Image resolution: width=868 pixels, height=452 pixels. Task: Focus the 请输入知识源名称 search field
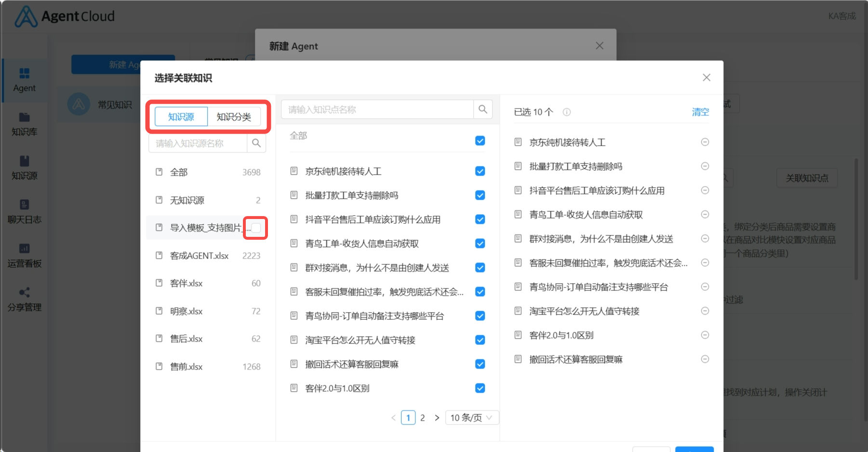click(x=198, y=143)
